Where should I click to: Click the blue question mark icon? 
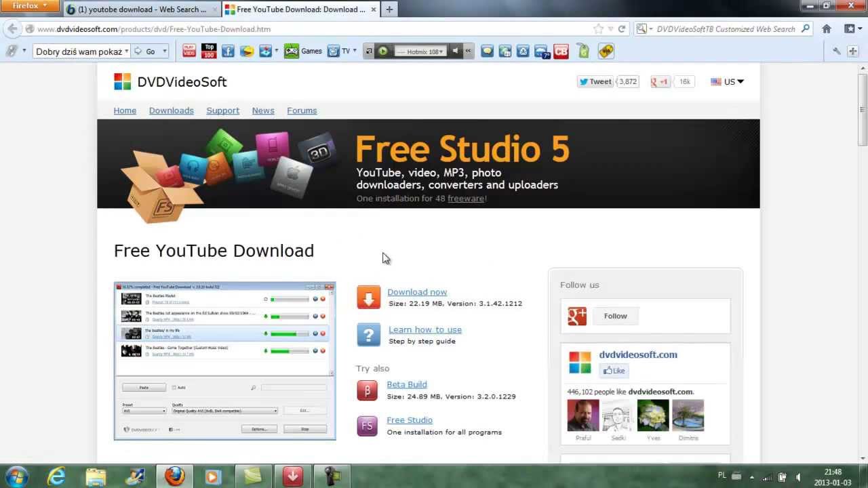tap(368, 335)
